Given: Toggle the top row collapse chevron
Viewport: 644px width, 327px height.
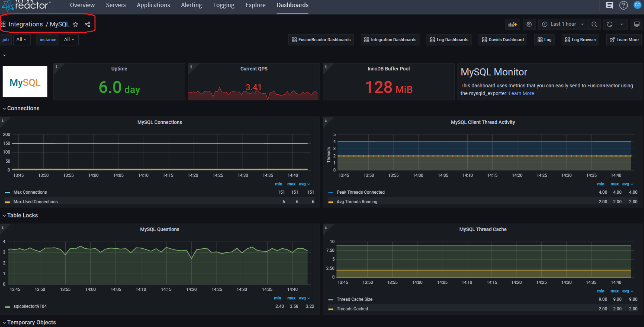Looking at the screenshot, I should click(x=4, y=55).
